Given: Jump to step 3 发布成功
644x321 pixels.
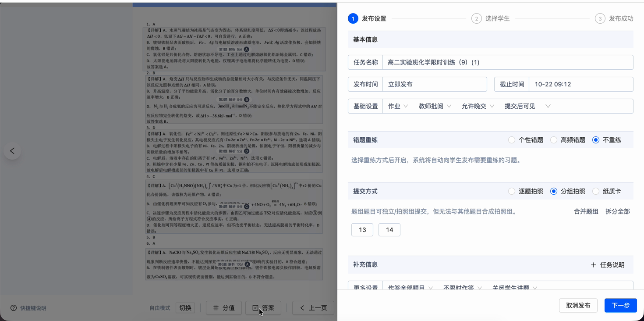Looking at the screenshot, I should tap(614, 18).
